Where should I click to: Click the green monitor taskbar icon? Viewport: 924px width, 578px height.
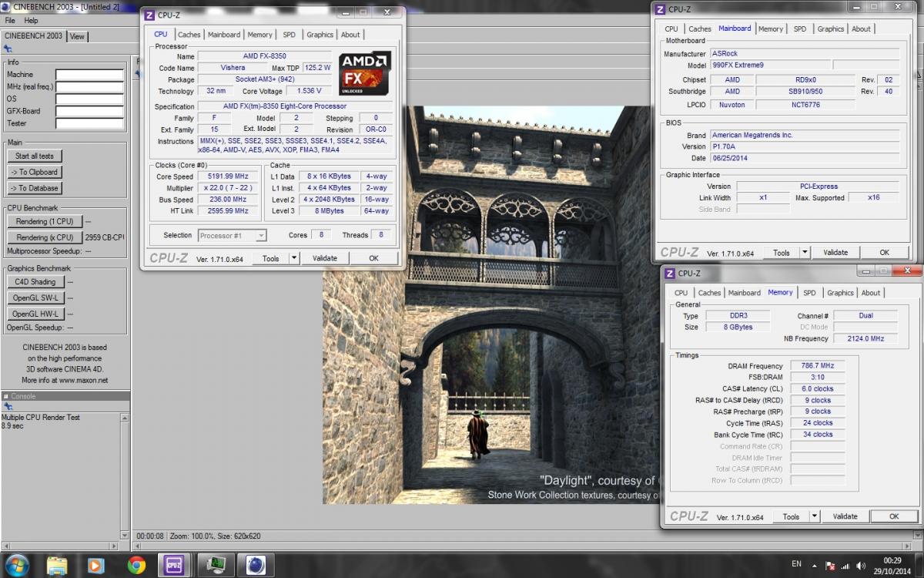pos(216,565)
